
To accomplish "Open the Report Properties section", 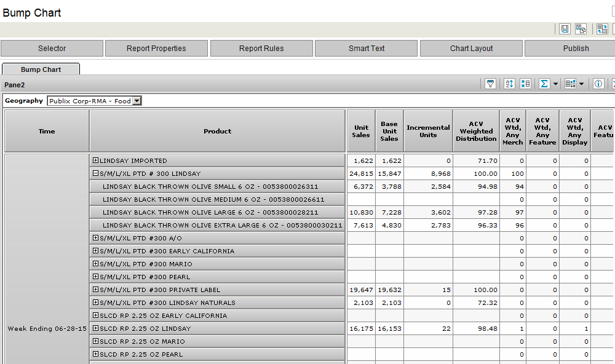I will point(156,49).
